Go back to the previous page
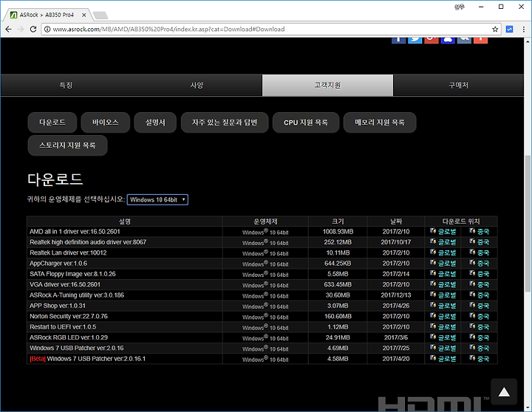The width and height of the screenshot is (532, 412). [8, 29]
